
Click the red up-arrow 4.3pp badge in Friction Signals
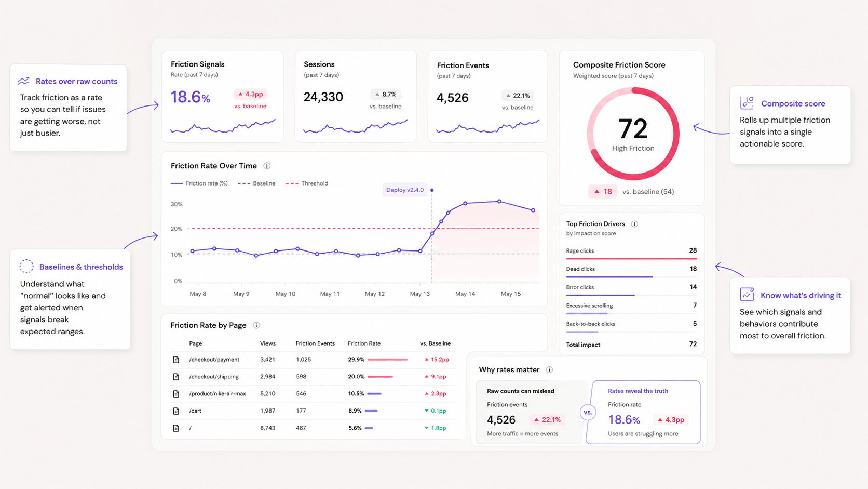[251, 94]
